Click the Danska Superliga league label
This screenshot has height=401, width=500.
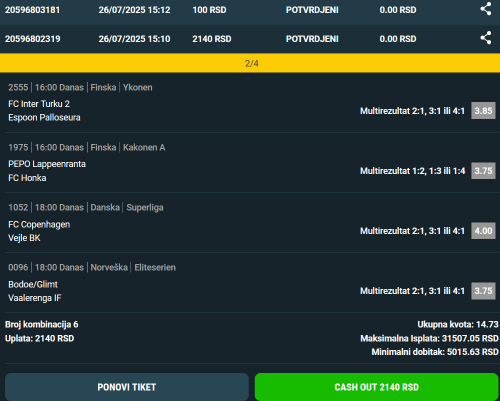pos(127,207)
